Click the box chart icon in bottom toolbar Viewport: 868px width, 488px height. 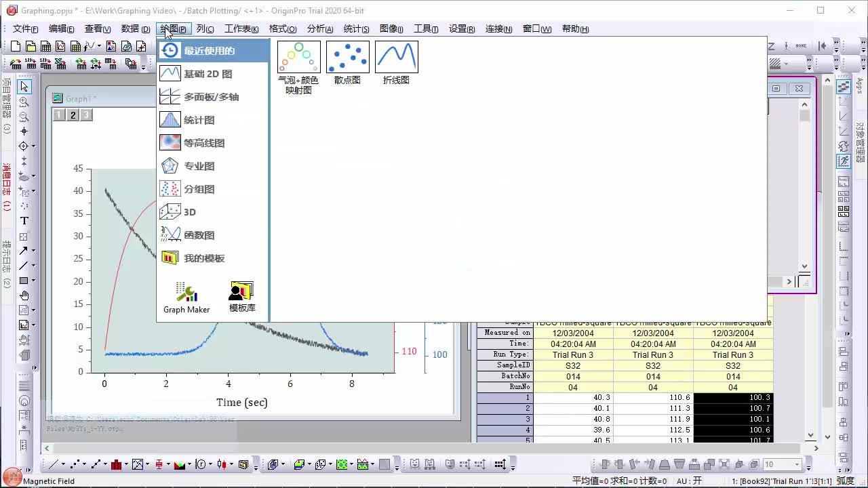click(x=159, y=464)
